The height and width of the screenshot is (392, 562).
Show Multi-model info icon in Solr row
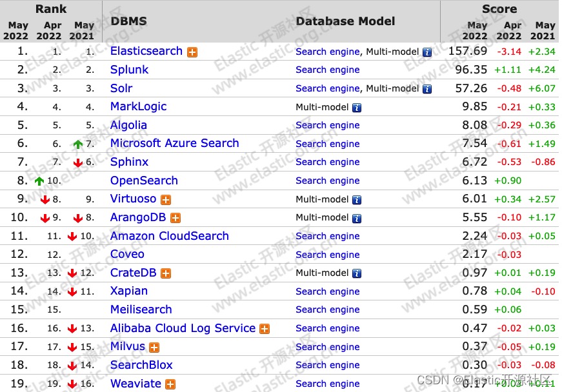[x=427, y=89]
